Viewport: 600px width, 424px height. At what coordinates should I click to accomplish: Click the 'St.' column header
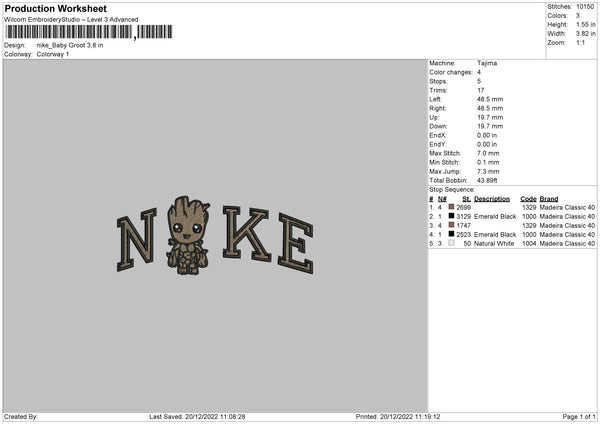[x=466, y=199]
